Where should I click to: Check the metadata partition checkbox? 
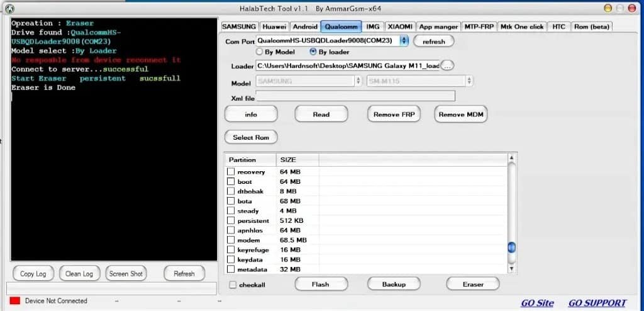(x=231, y=269)
